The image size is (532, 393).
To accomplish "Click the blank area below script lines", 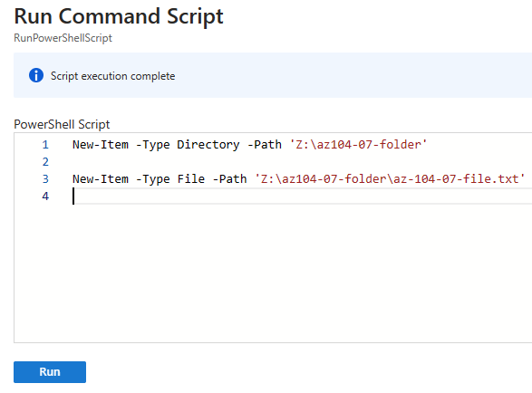I will point(273,272).
